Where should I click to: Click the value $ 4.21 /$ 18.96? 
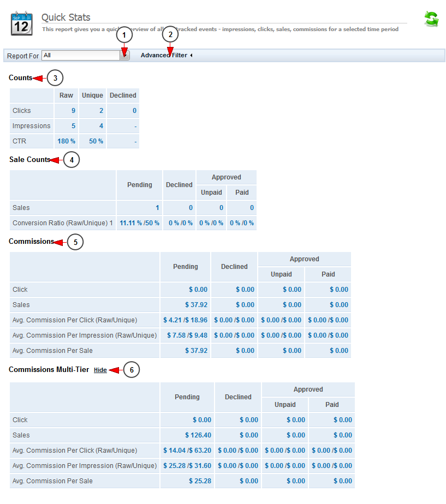186,320
